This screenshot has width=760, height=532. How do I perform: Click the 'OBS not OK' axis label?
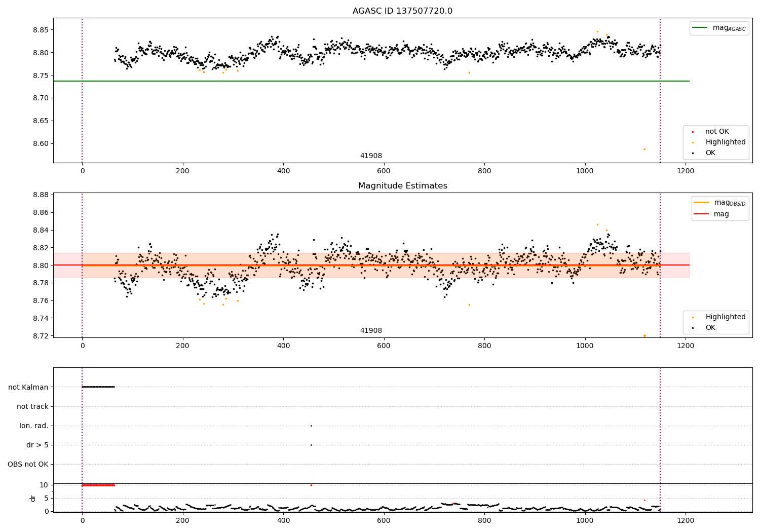point(28,465)
